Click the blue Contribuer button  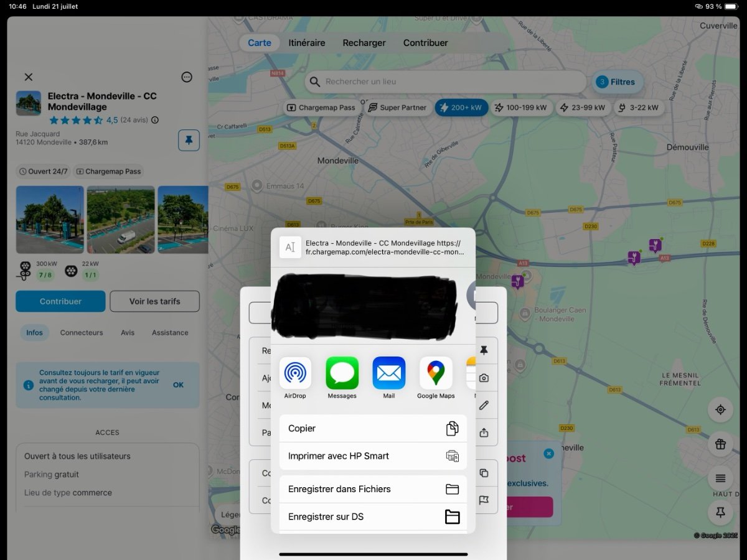point(60,301)
